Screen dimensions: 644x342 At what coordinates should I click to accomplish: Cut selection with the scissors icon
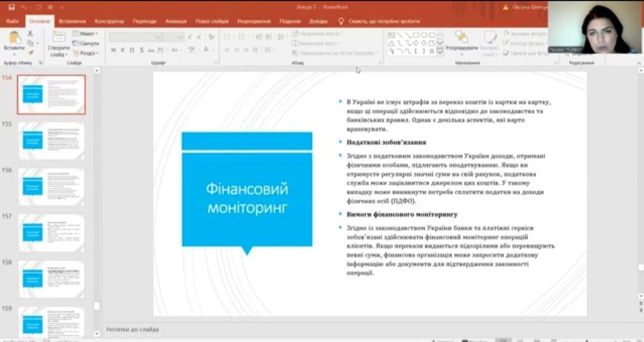pyautogui.click(x=30, y=33)
